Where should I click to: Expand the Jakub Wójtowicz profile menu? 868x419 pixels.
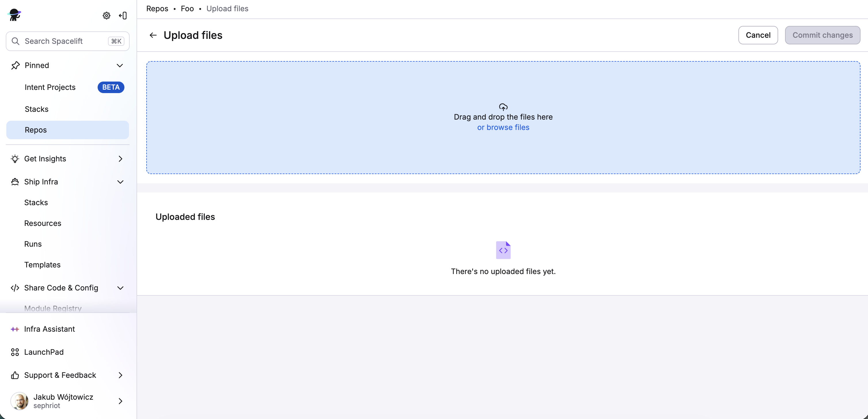coord(120,401)
